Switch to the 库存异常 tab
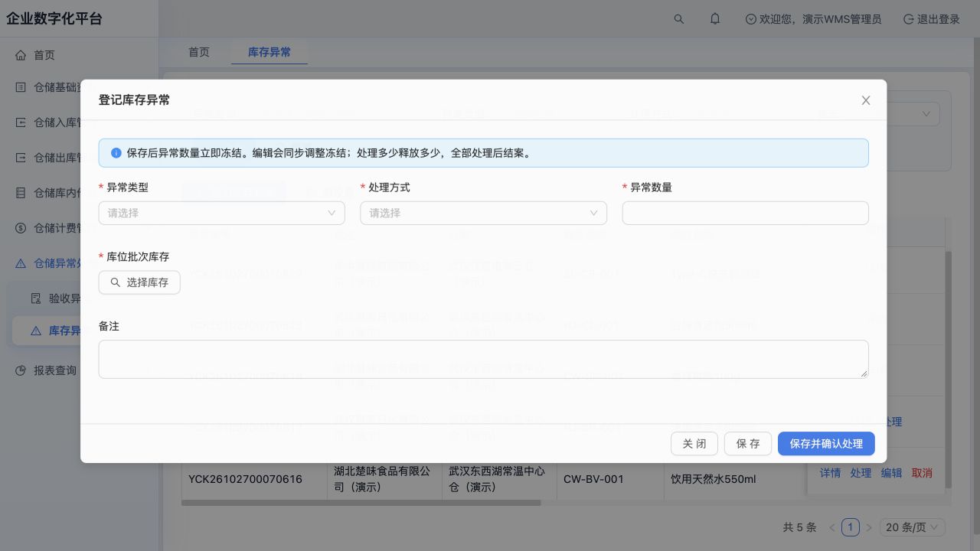 pyautogui.click(x=269, y=52)
